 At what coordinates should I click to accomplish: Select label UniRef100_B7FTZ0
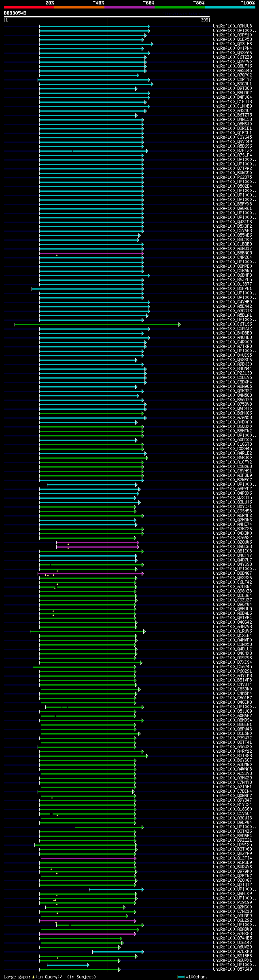[x=232, y=151]
